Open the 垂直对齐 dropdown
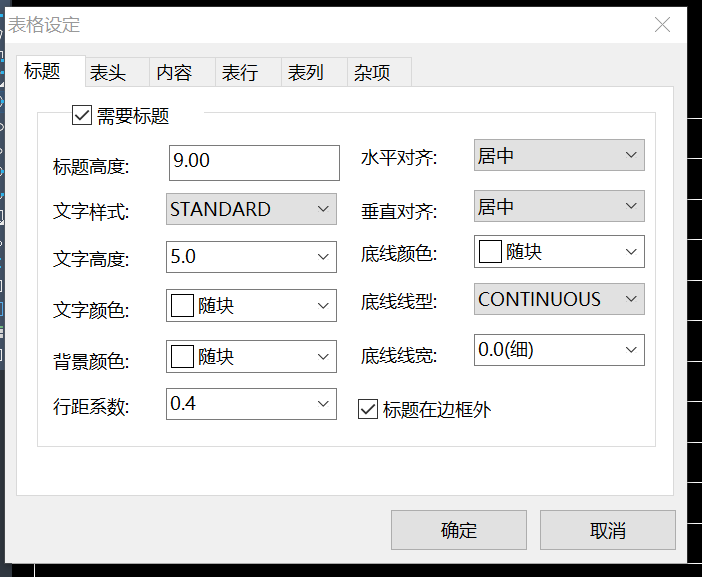702x577 pixels. tap(559, 206)
